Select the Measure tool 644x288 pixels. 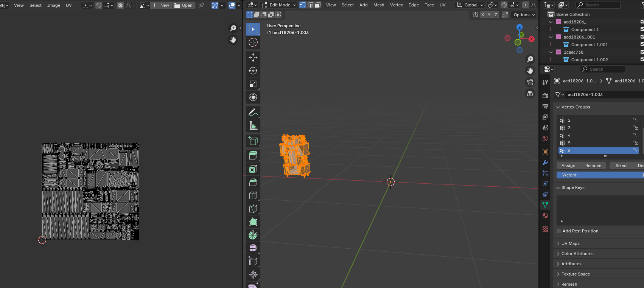click(253, 125)
